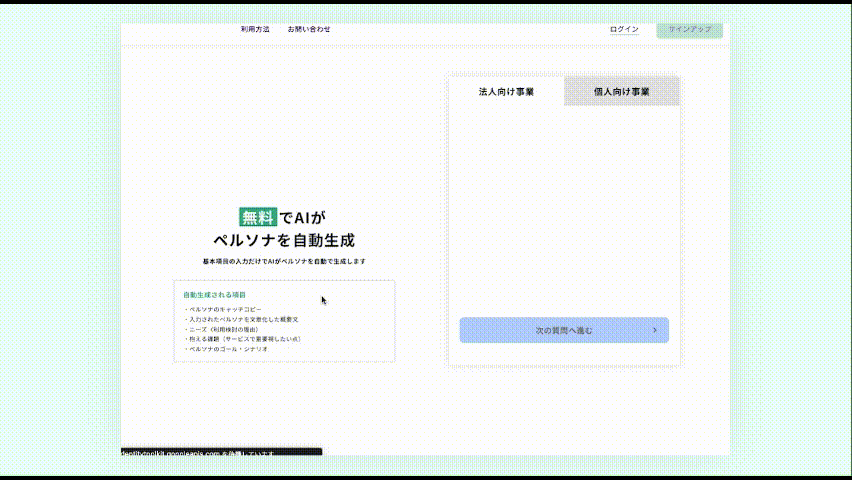Switch to the 法人向け事業 tab

pyautogui.click(x=506, y=91)
